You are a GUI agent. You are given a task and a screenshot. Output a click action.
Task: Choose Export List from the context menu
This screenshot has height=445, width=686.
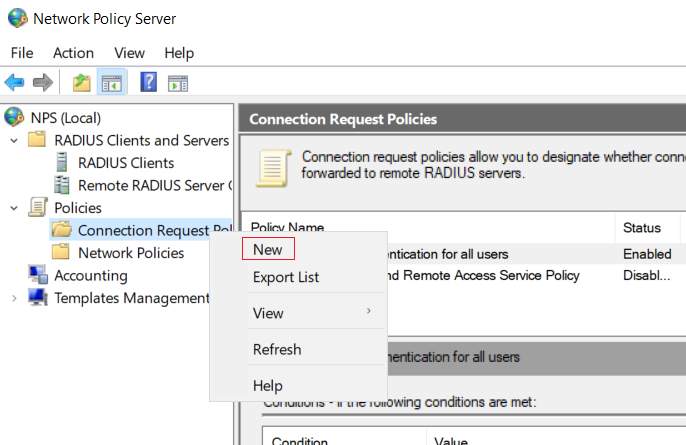[x=286, y=277]
